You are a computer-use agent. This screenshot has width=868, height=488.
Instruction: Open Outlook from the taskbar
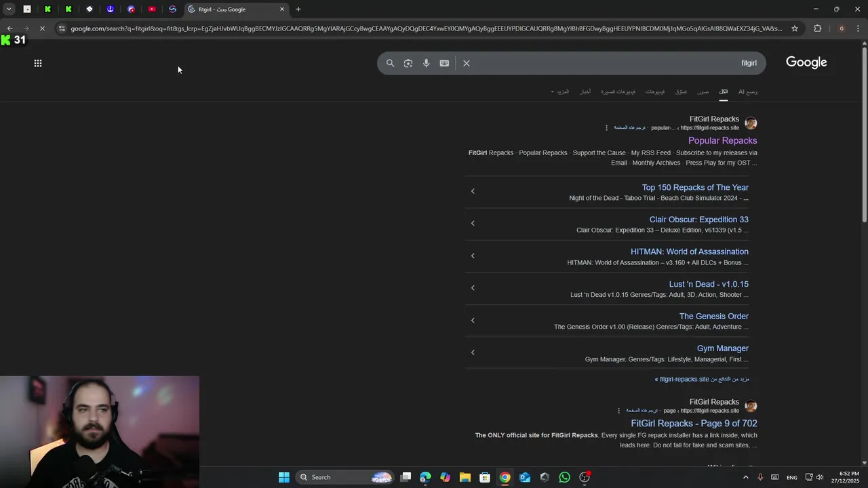(x=525, y=477)
